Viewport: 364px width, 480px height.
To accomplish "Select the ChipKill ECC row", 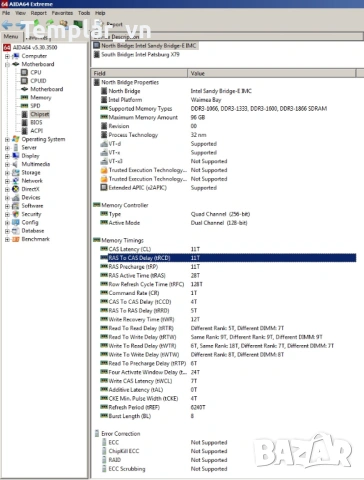I will click(x=228, y=451).
